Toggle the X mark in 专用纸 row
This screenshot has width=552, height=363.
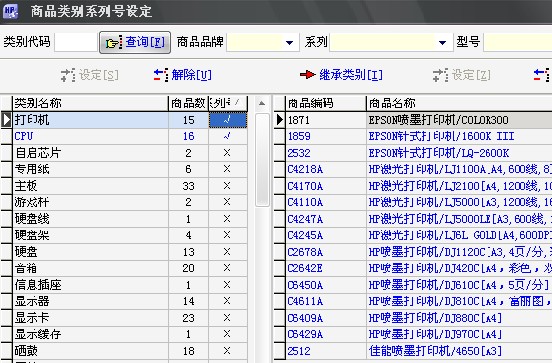point(228,169)
